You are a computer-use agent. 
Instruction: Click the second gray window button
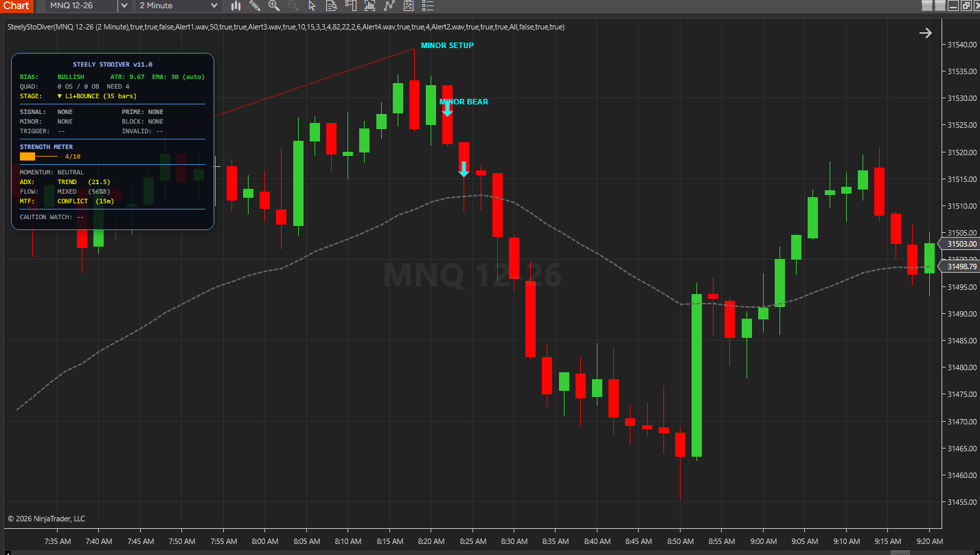click(x=940, y=5)
